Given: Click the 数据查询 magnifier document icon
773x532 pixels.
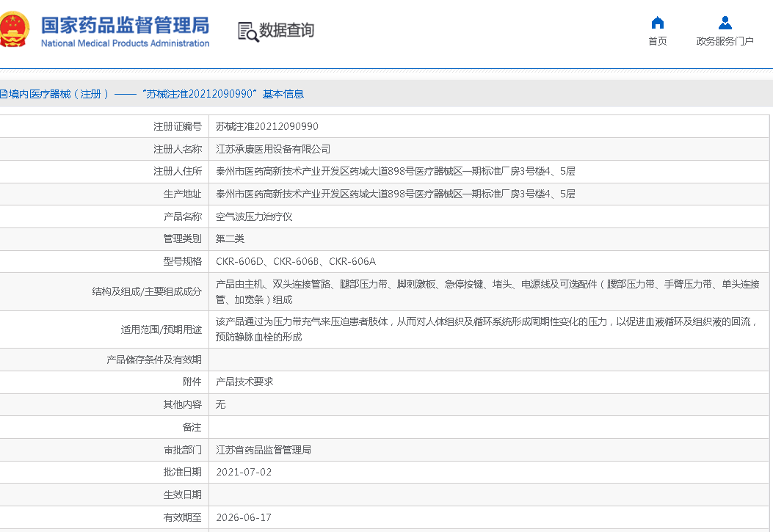Looking at the screenshot, I should (248, 31).
